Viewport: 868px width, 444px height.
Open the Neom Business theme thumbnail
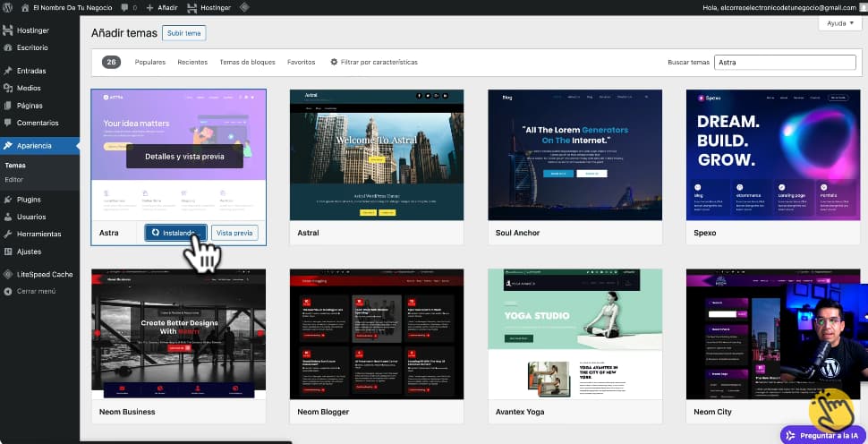pyautogui.click(x=178, y=334)
